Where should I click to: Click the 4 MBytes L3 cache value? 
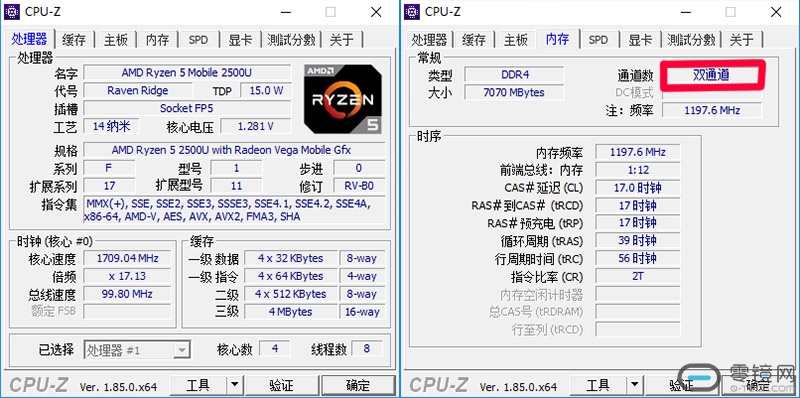click(290, 312)
